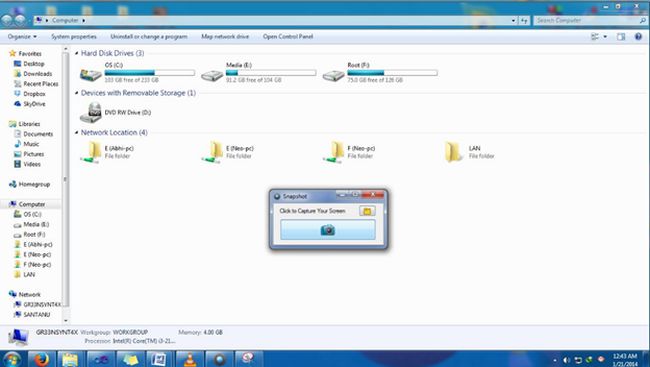
Task: Show the preview pane icon
Action: coord(621,36)
